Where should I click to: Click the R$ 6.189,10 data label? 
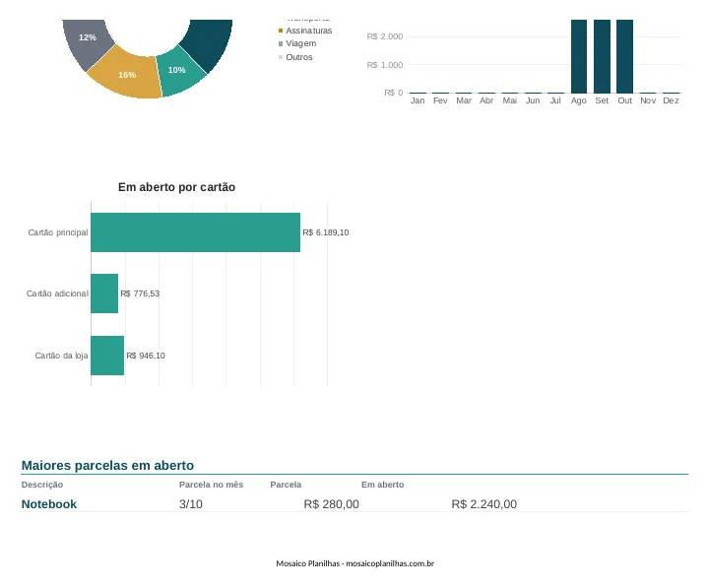tap(326, 232)
